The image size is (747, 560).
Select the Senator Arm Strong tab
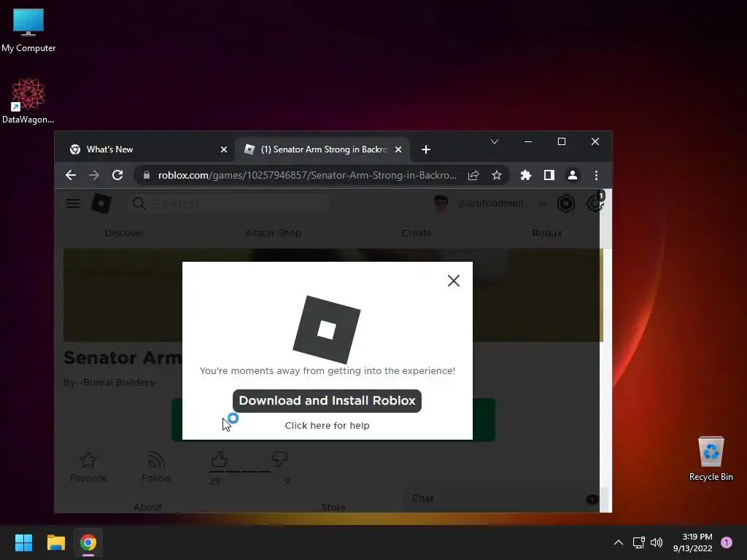pos(317,149)
